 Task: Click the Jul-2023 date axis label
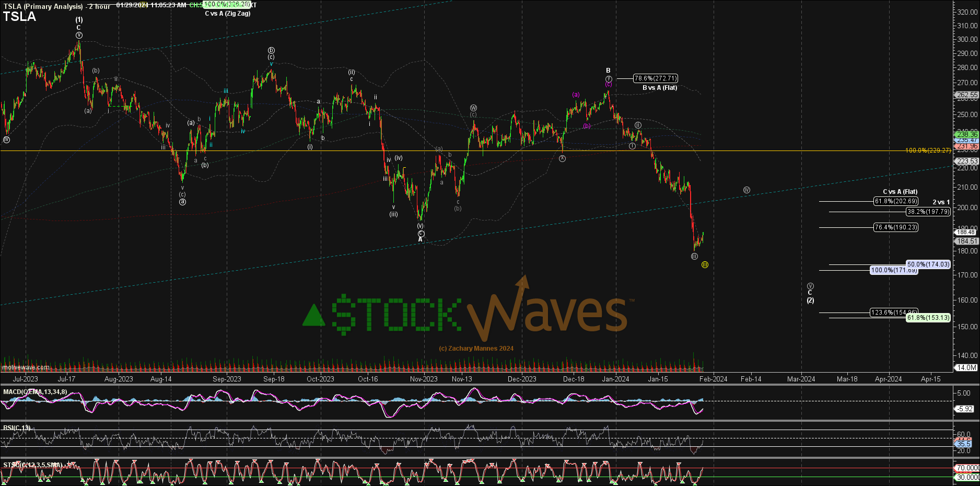click(x=25, y=379)
